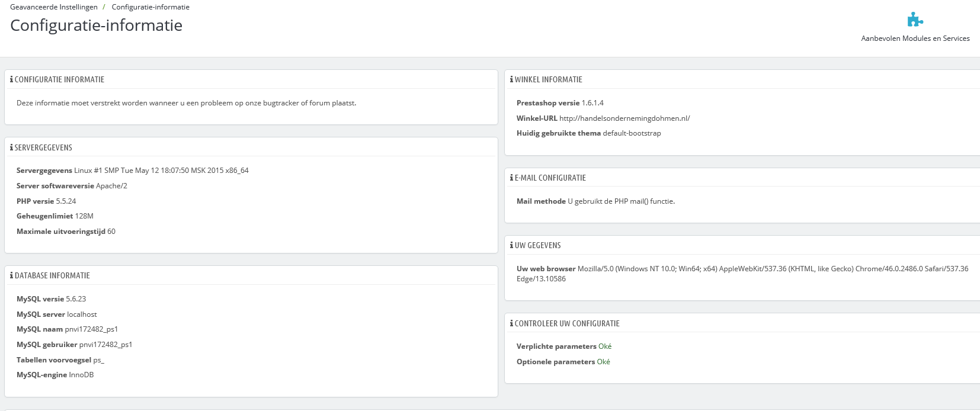The width and height of the screenshot is (980, 411).
Task: Click info icon beside Winkel Informatie heading
Action: click(x=511, y=79)
